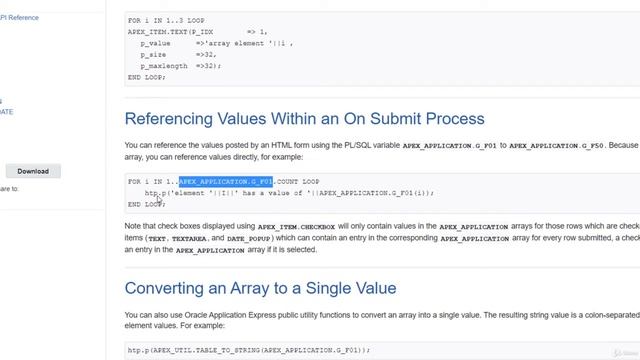Image resolution: width=640 pixels, height=360 pixels.
Task: Click the 'p_maxlength =>32);' code line
Action: click(x=181, y=66)
